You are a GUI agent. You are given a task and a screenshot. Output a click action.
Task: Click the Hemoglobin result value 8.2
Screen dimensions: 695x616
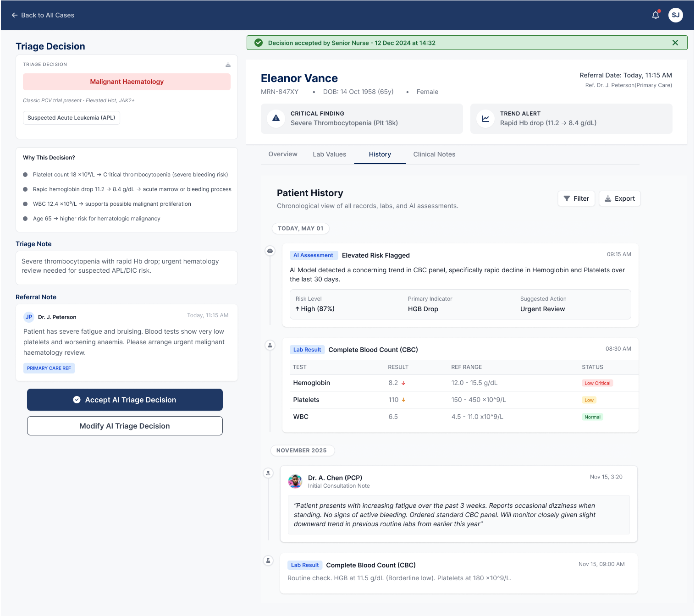click(x=393, y=383)
